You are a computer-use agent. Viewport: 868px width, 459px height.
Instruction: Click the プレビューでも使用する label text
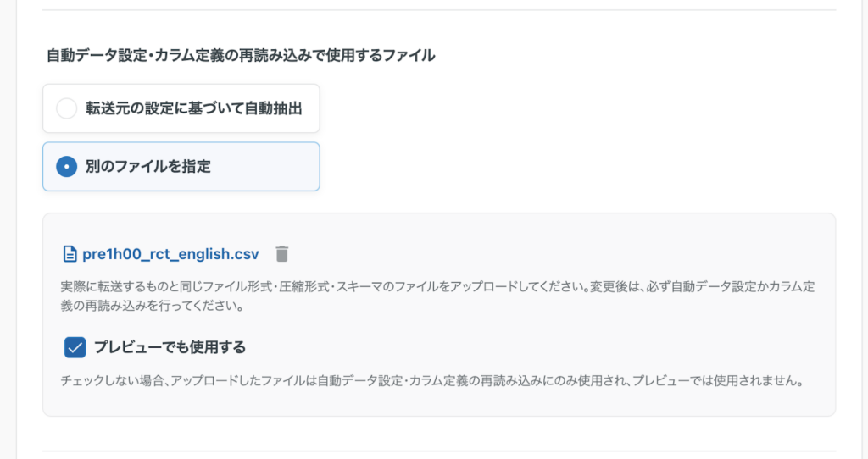(x=170, y=347)
